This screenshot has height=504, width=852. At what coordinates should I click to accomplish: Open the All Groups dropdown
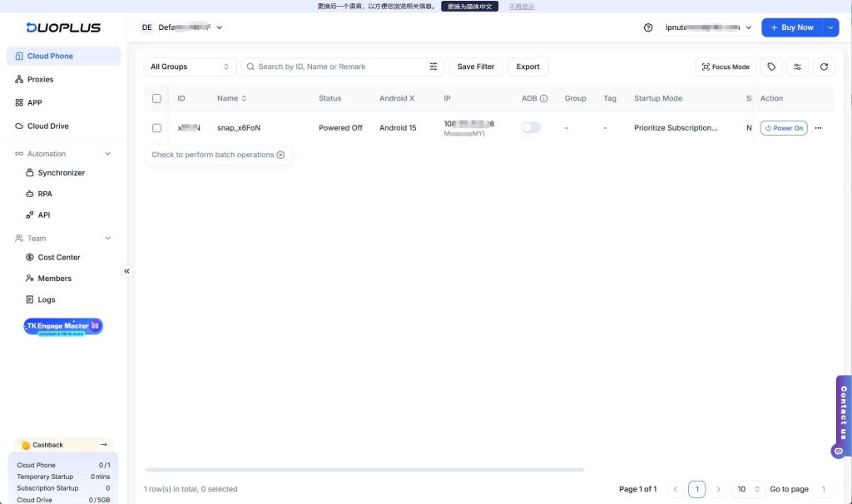pos(190,67)
